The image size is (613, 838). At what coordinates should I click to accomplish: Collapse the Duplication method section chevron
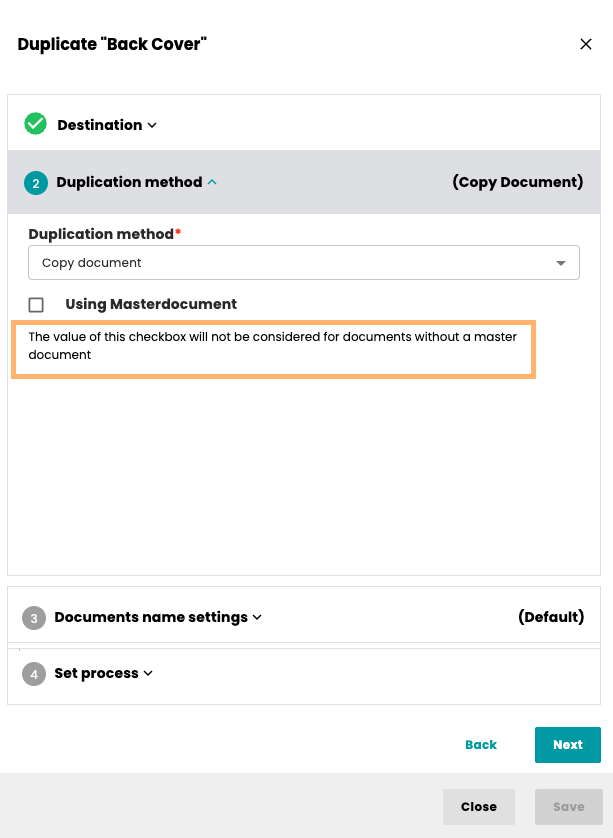212,182
